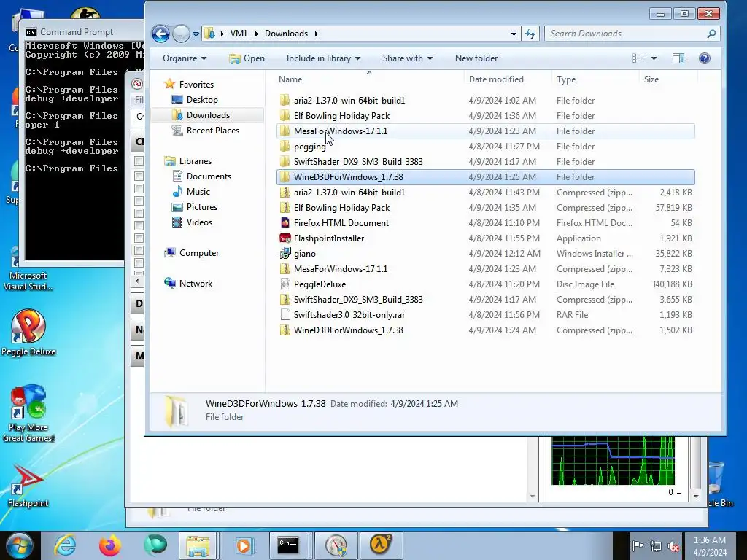The width and height of the screenshot is (747, 560).
Task: Click the Forward navigation arrow in Explorer
Action: pyautogui.click(x=181, y=34)
